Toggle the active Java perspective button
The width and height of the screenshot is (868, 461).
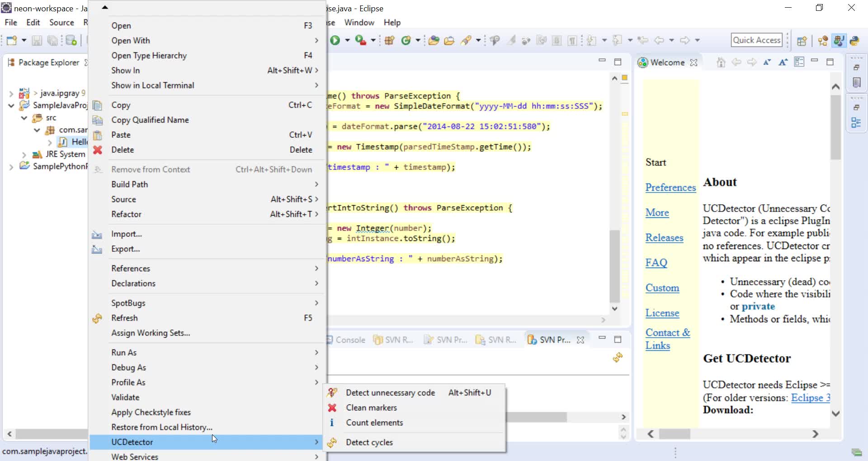(839, 41)
